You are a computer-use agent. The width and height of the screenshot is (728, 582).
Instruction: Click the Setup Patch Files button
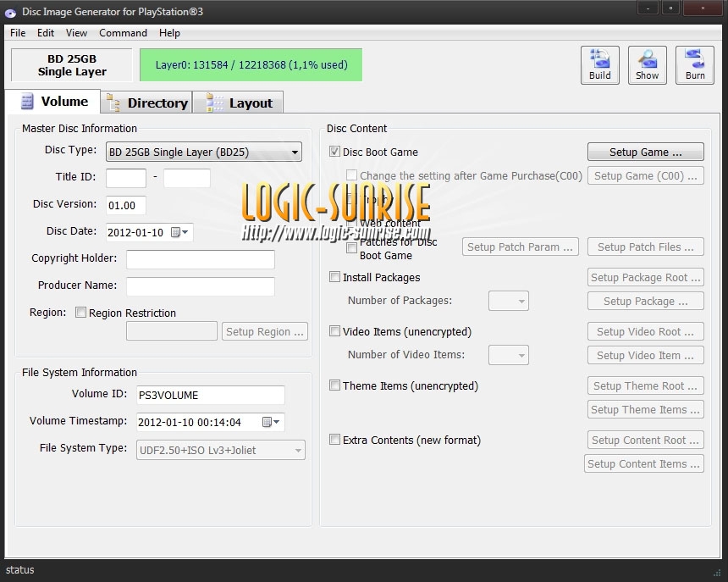coord(646,247)
